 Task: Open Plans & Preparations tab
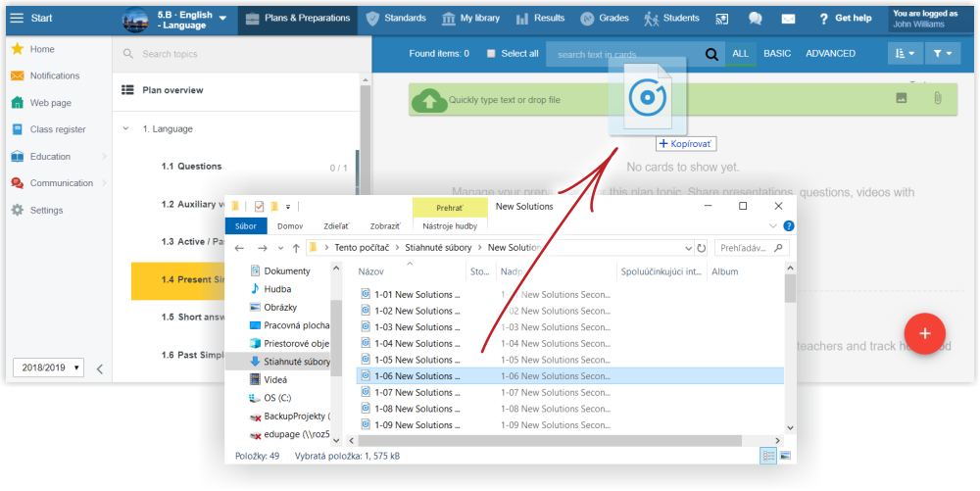(298, 18)
